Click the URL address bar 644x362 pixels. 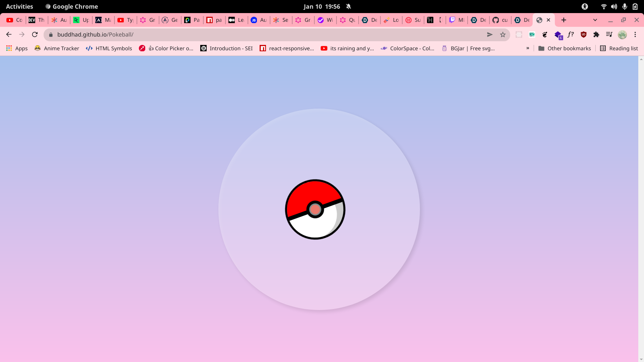tap(262, 35)
